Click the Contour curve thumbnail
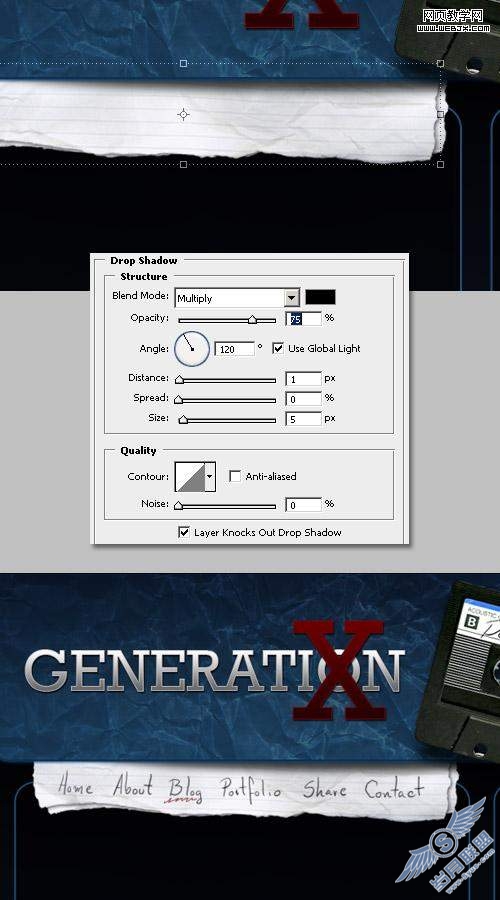Image resolution: width=500 pixels, height=900 pixels. (190, 476)
